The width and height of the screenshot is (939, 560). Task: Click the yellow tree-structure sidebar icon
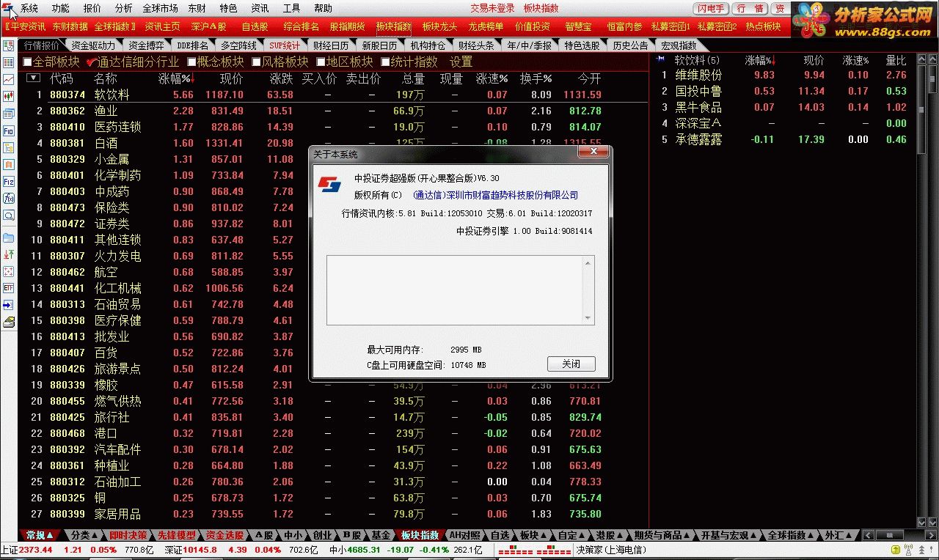pos(9,147)
